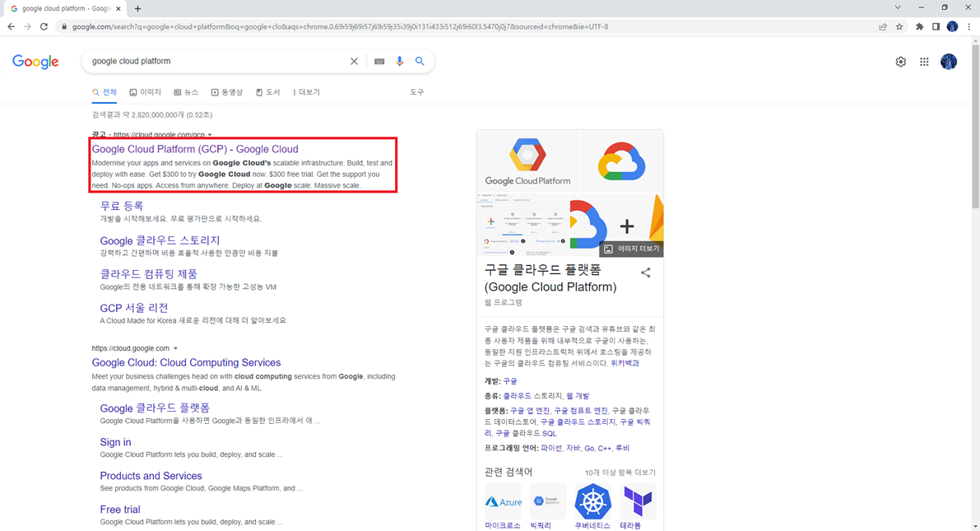Open Google 클라우드 플랫폼 sitelink

155,408
